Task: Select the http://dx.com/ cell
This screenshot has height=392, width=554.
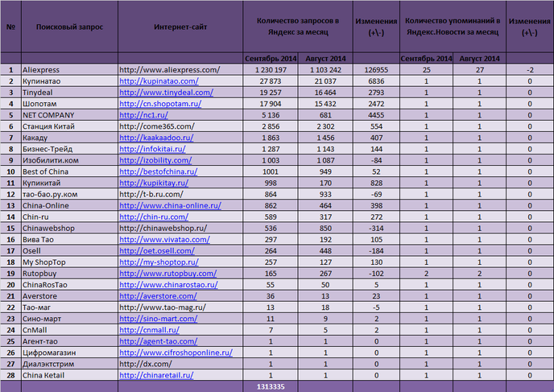Action: point(180,364)
